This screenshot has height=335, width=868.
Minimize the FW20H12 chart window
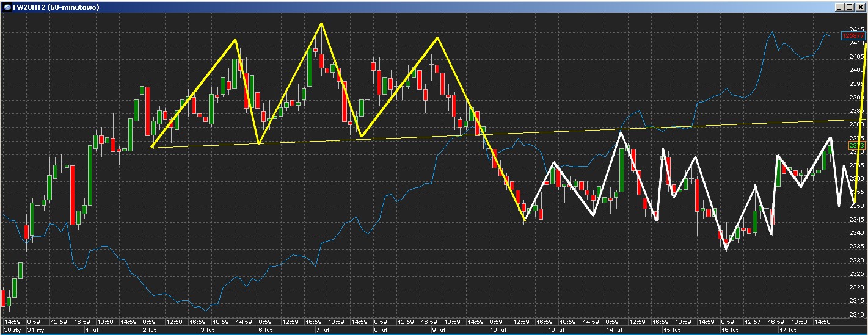pyautogui.click(x=841, y=7)
